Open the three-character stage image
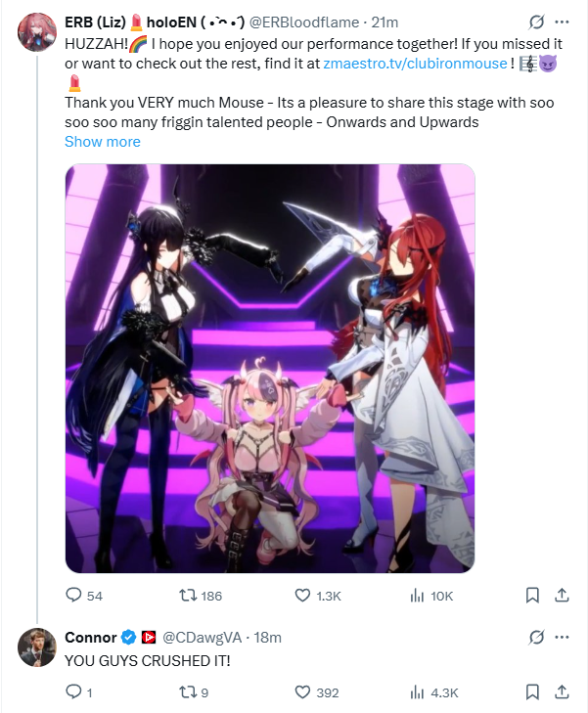This screenshot has height=713, width=588. coord(270,368)
